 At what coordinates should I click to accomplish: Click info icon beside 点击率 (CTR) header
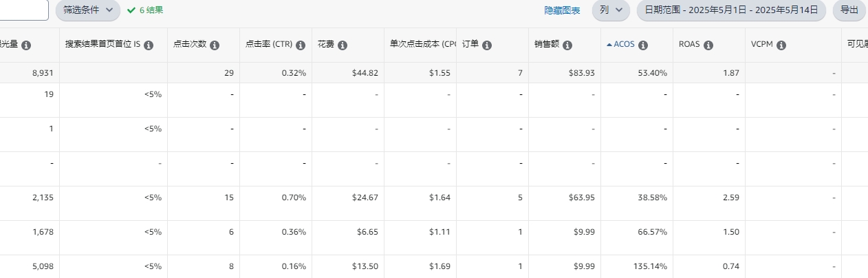click(x=301, y=45)
